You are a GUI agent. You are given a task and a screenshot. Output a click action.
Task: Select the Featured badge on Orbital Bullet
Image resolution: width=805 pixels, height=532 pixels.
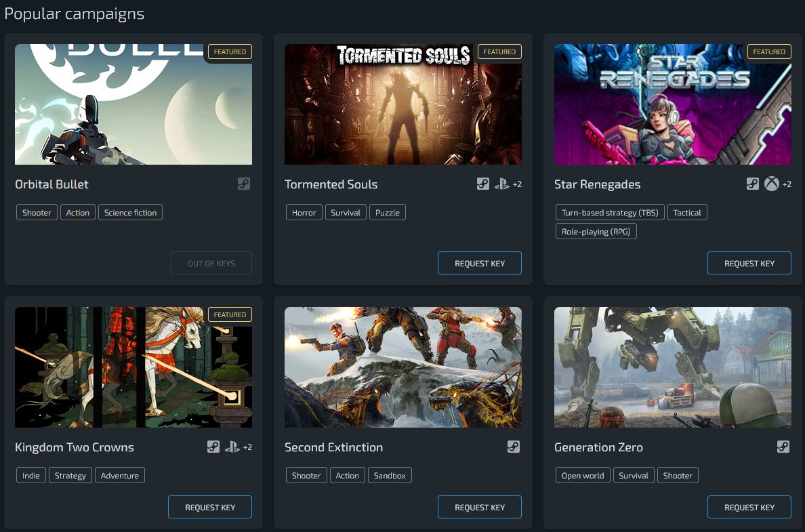pyautogui.click(x=230, y=52)
